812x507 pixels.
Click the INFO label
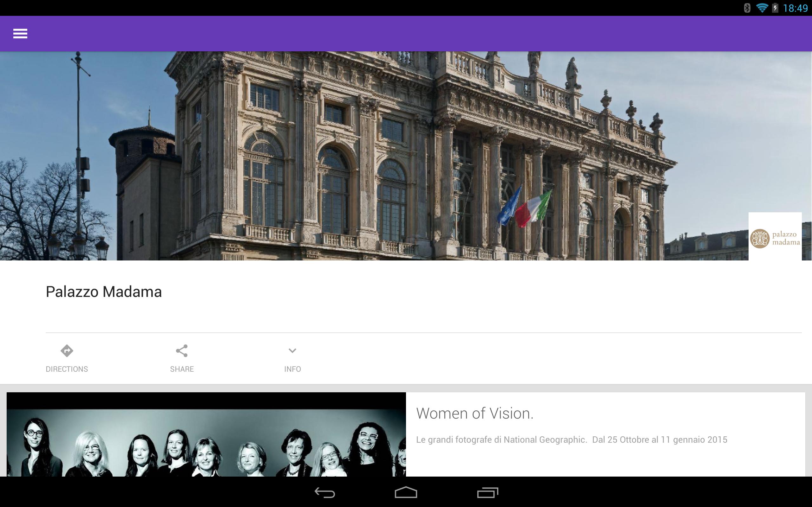pos(292,369)
